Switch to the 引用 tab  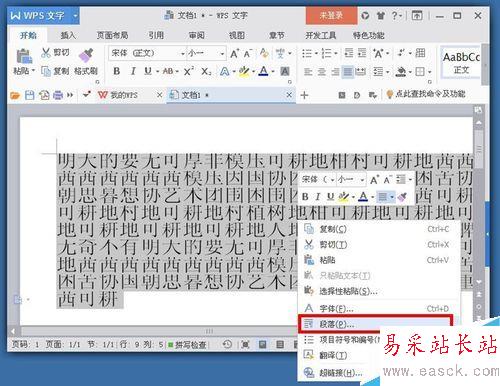pyautogui.click(x=156, y=35)
